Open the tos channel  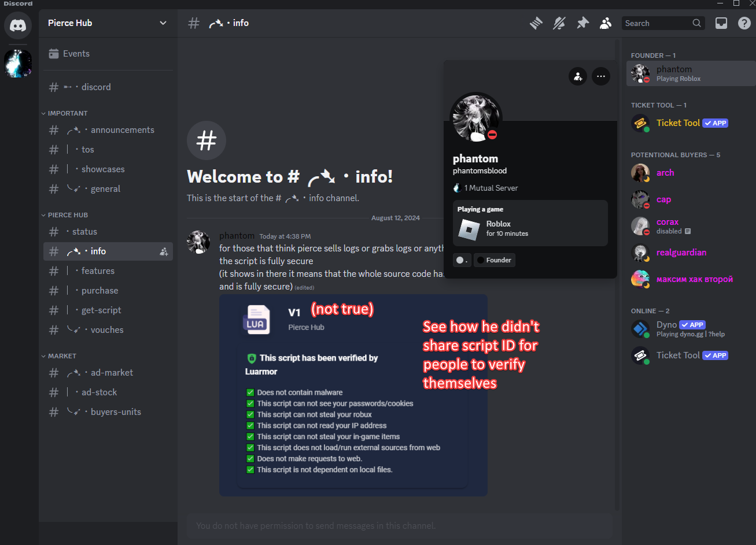point(108,150)
